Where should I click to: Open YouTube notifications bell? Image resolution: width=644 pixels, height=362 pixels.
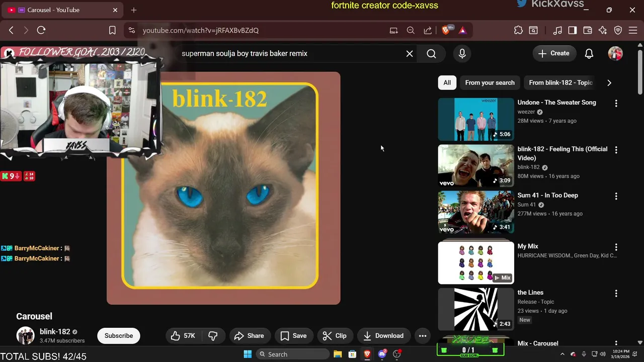(589, 53)
